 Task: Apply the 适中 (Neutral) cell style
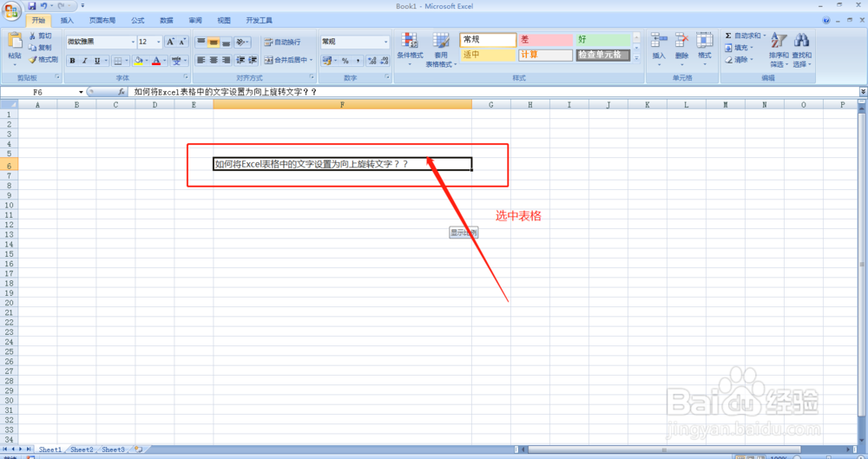488,56
